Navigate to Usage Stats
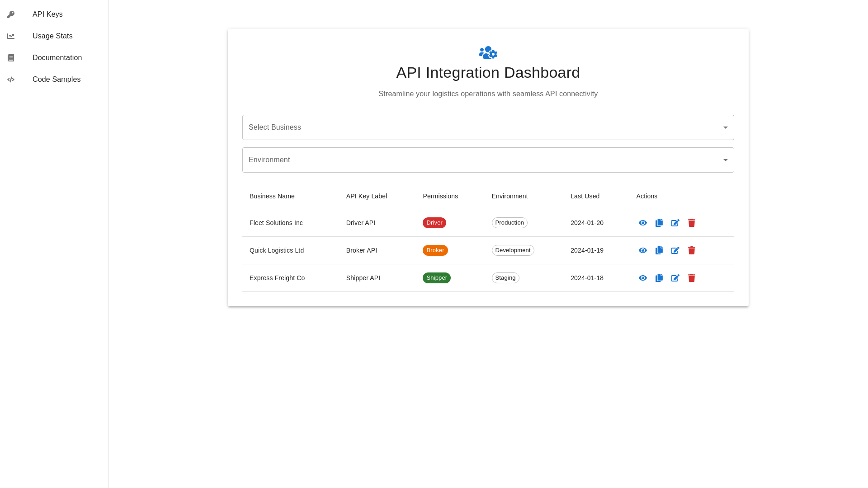The image size is (868, 488). coord(52,36)
